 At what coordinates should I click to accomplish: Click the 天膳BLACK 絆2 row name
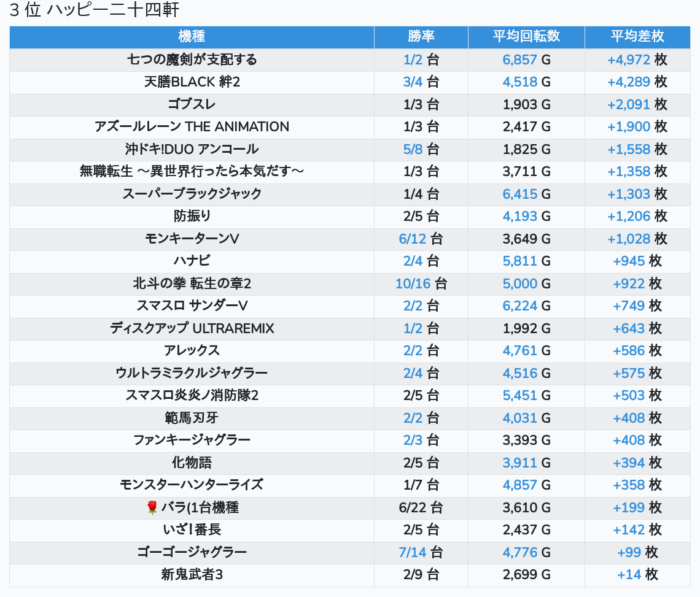(192, 82)
